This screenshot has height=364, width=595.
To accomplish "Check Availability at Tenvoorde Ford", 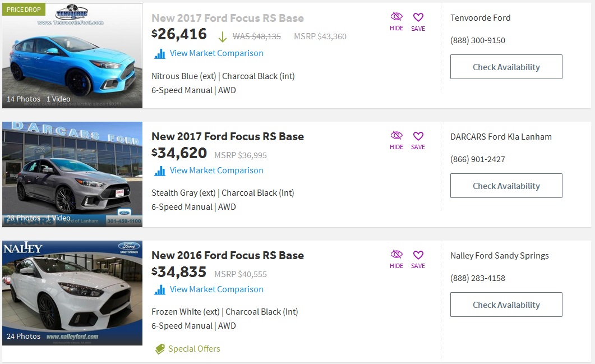I will click(506, 67).
